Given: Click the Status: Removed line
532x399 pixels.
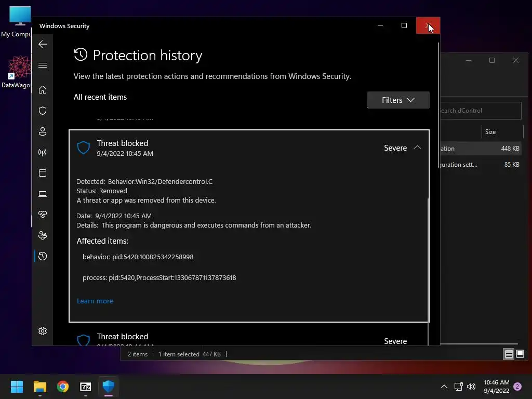Looking at the screenshot, I should click(x=101, y=191).
